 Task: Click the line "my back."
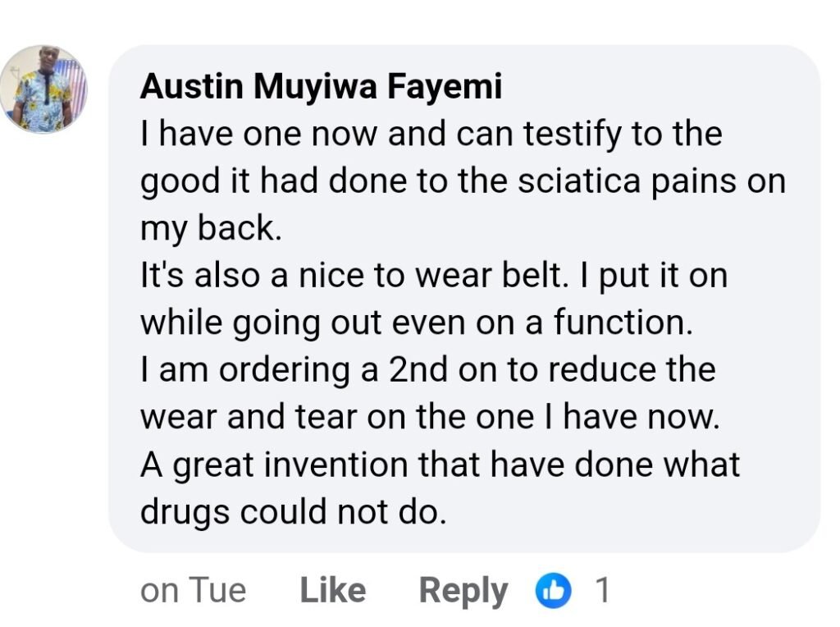(x=211, y=229)
